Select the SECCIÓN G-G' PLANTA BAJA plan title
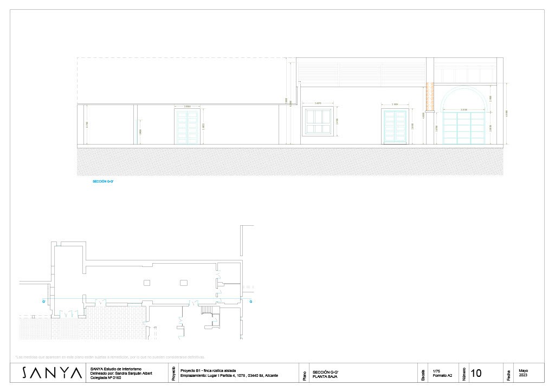Screen dimensions: 555x392 (x=328, y=373)
